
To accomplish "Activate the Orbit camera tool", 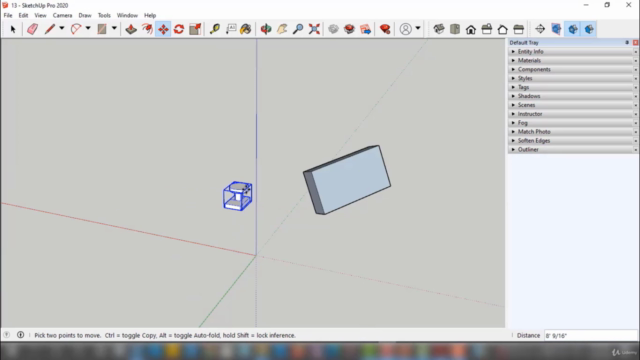I will click(266, 29).
